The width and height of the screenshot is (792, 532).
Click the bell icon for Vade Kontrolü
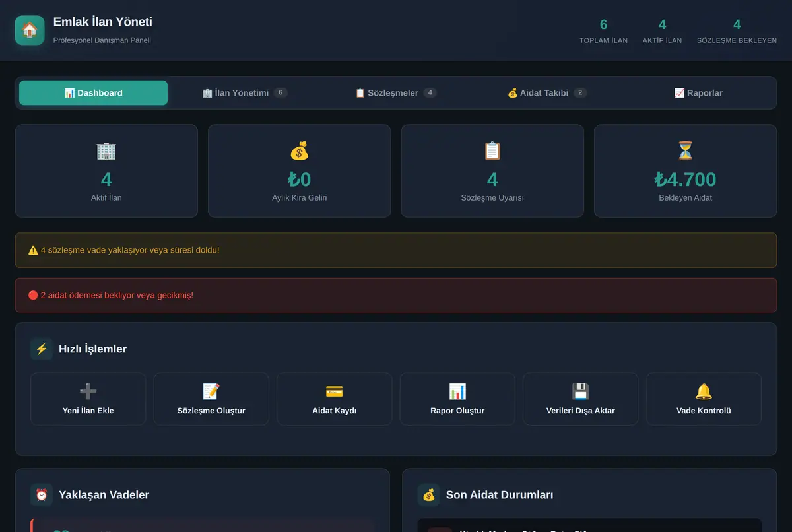704,391
